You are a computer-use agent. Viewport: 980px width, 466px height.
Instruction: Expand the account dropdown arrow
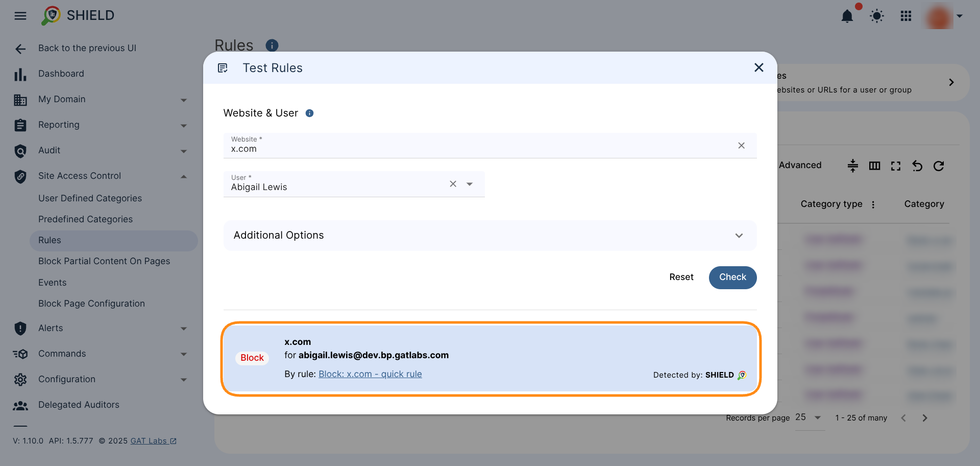[960, 16]
